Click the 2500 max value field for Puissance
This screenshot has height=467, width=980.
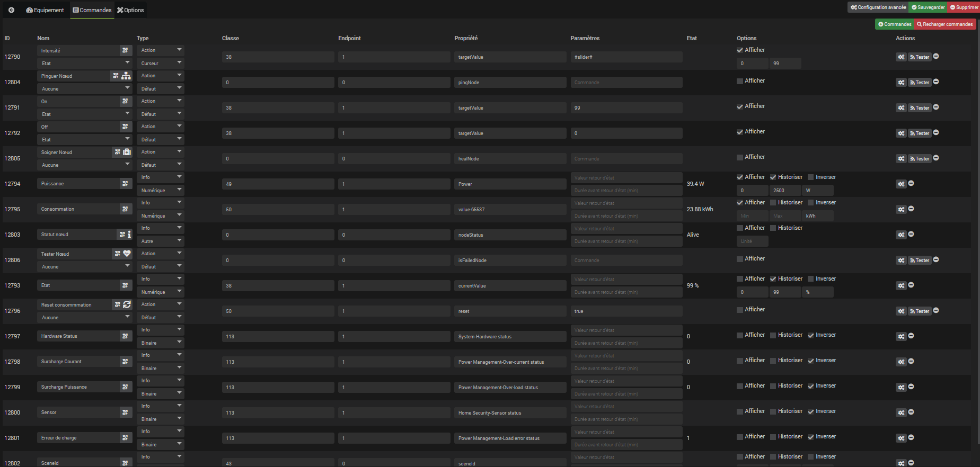[x=784, y=190]
